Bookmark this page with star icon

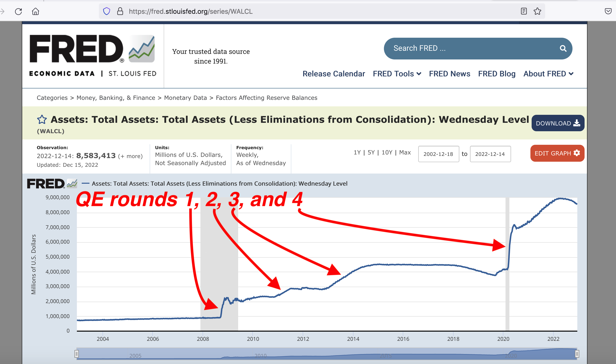537,11
